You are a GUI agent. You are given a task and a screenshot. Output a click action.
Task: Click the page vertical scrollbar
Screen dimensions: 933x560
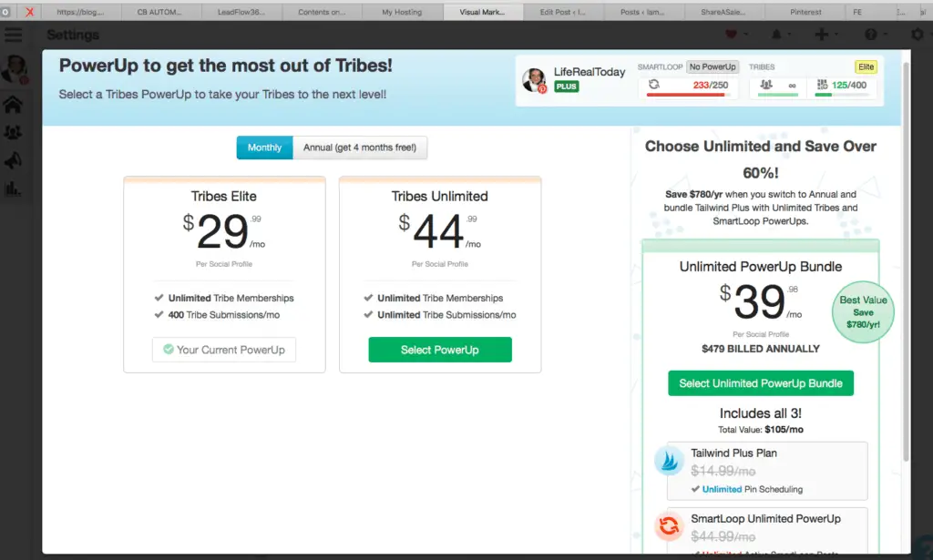[906, 261]
